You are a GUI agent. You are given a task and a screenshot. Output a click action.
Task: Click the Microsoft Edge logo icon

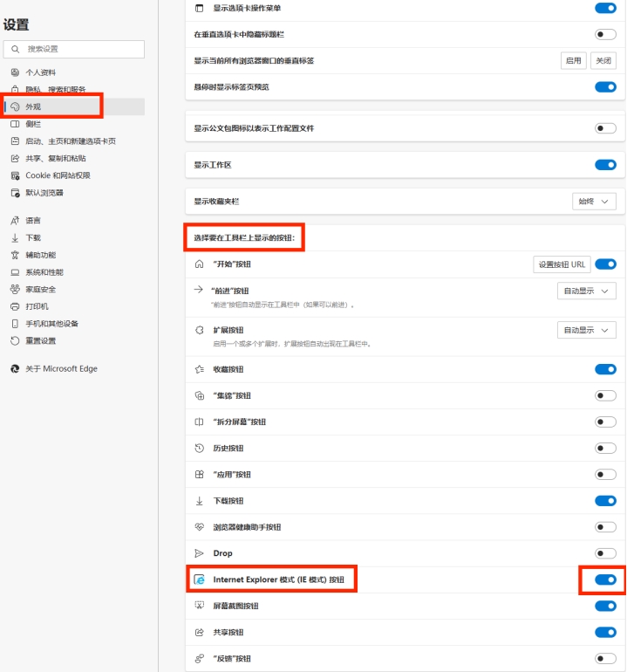15,368
